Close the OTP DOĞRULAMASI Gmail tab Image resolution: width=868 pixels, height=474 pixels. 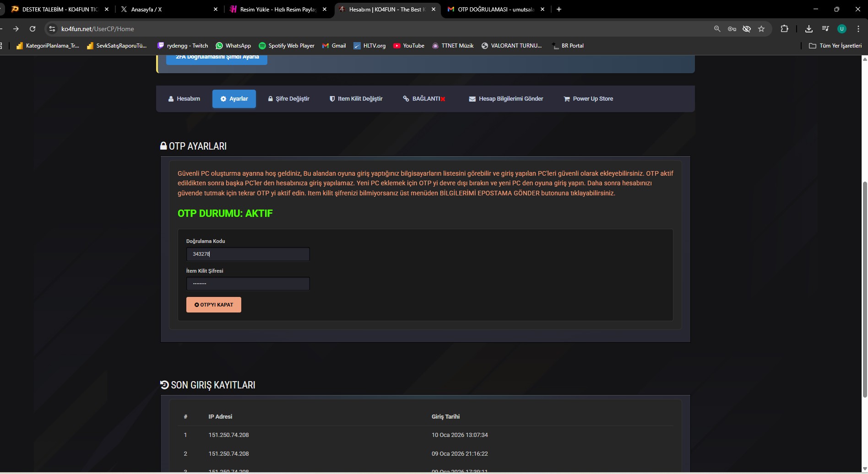(x=542, y=9)
